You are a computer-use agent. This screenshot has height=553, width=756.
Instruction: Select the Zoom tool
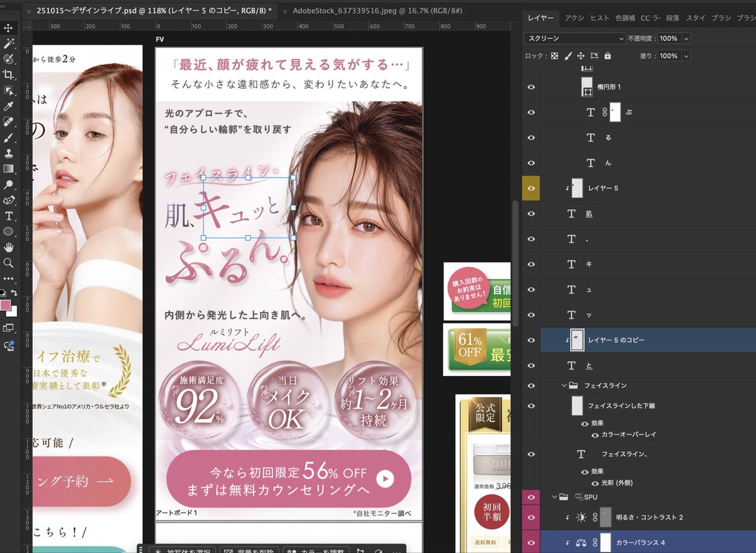tap(9, 263)
